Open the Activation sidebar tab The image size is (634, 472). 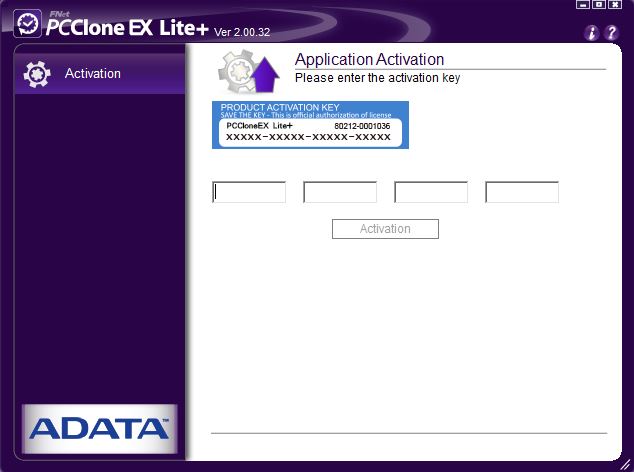tap(99, 74)
